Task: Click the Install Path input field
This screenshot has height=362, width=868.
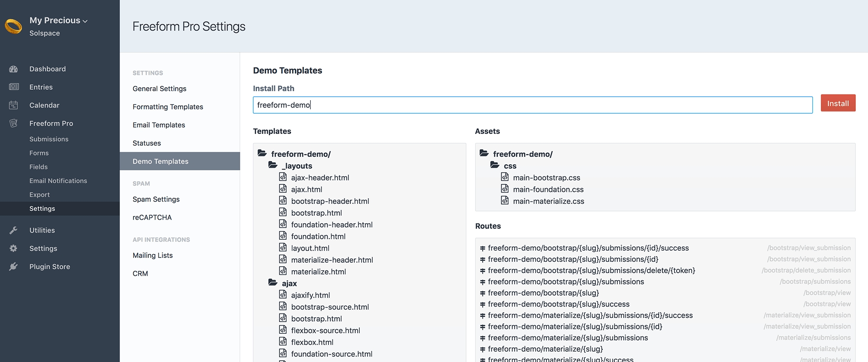Action: click(533, 105)
